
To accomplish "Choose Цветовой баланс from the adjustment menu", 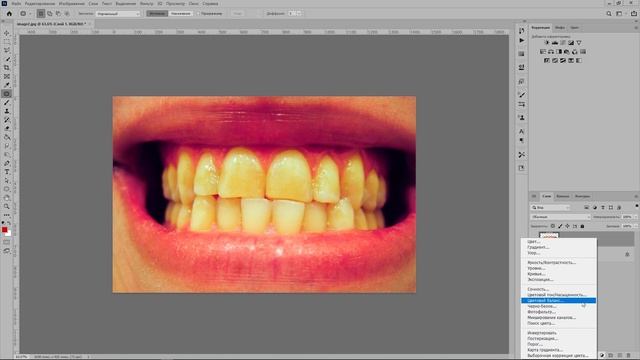I will 558,300.
